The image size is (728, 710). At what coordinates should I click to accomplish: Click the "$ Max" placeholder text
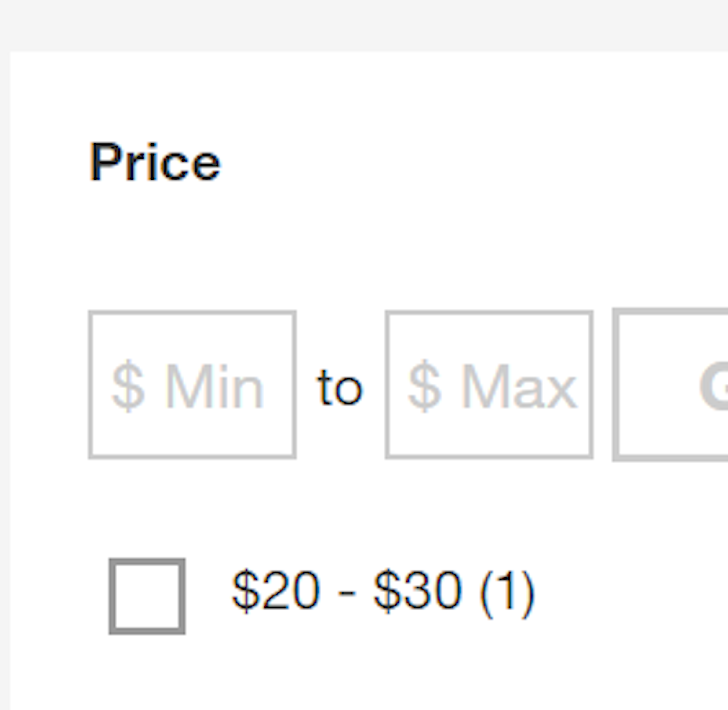pos(492,386)
